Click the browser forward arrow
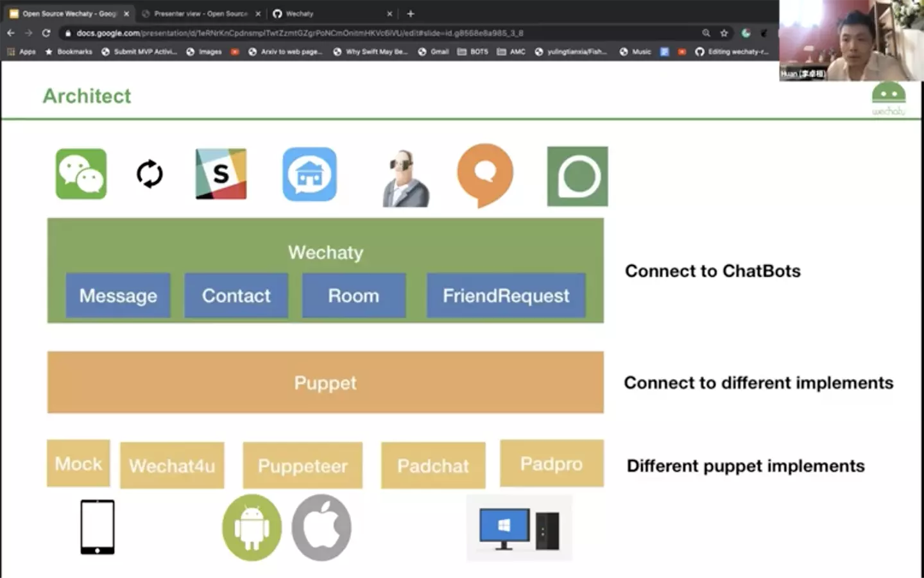Screen dimensions: 924x578 [x=28, y=33]
